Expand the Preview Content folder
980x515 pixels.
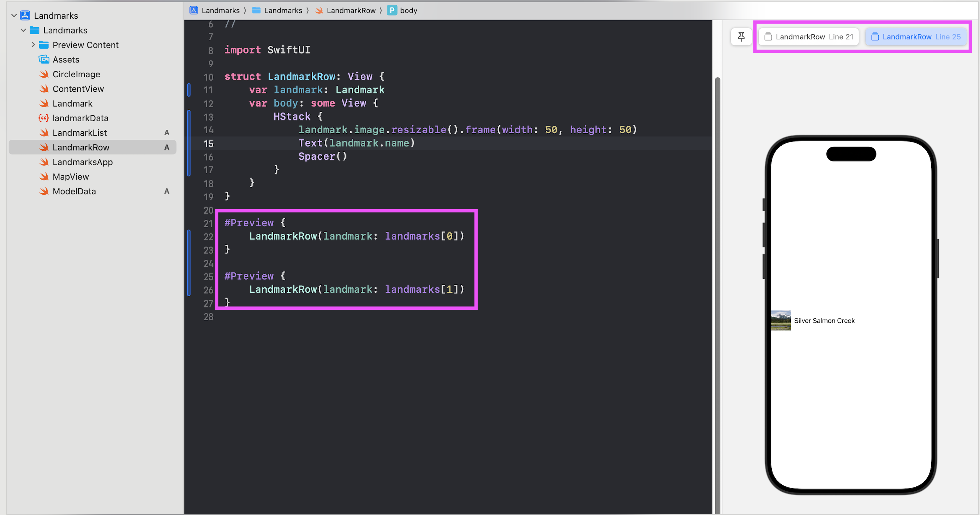pyautogui.click(x=33, y=45)
